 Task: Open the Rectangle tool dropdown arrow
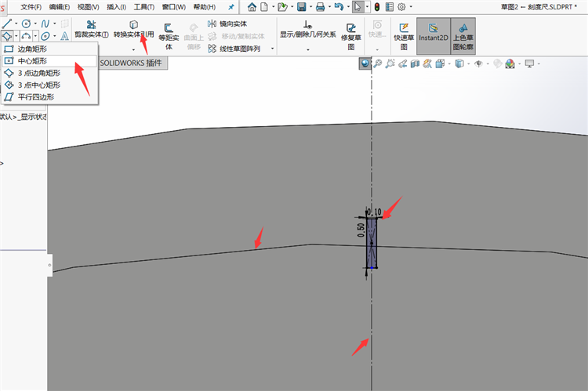[16, 36]
